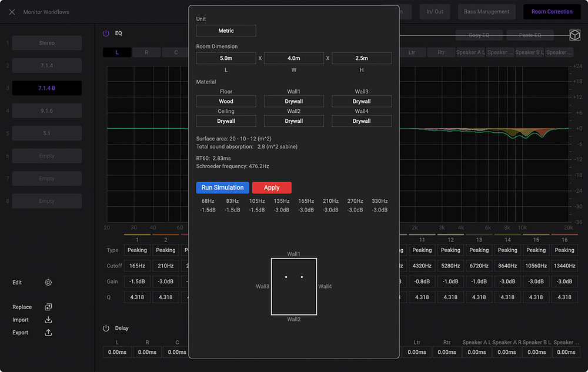Image resolution: width=588 pixels, height=372 pixels.
Task: Switch to the Room Correction tab
Action: (x=552, y=12)
